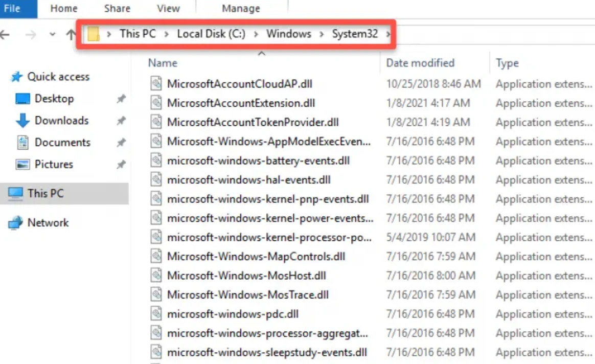This screenshot has width=595, height=364.
Task: Sort by Name column header
Action: [163, 63]
